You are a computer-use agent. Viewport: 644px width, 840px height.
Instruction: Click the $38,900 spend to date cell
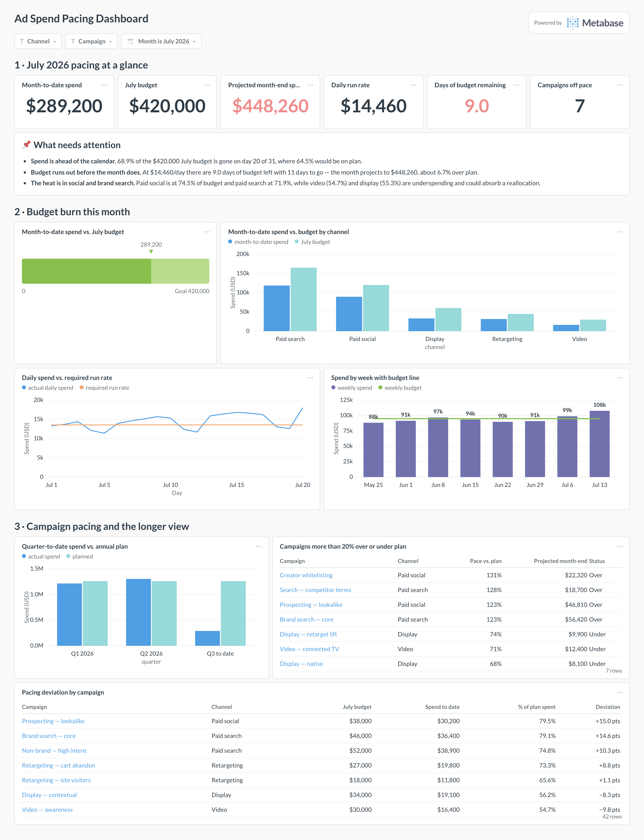pyautogui.click(x=448, y=751)
